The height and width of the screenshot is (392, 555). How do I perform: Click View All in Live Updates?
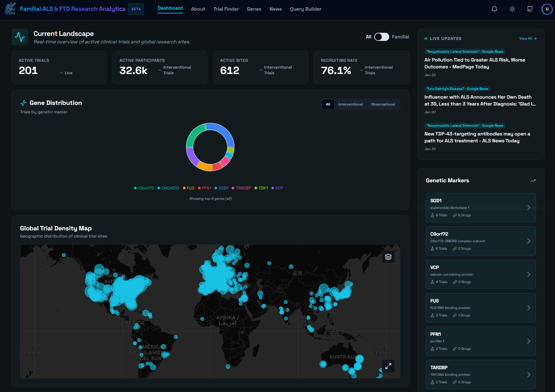pos(528,38)
